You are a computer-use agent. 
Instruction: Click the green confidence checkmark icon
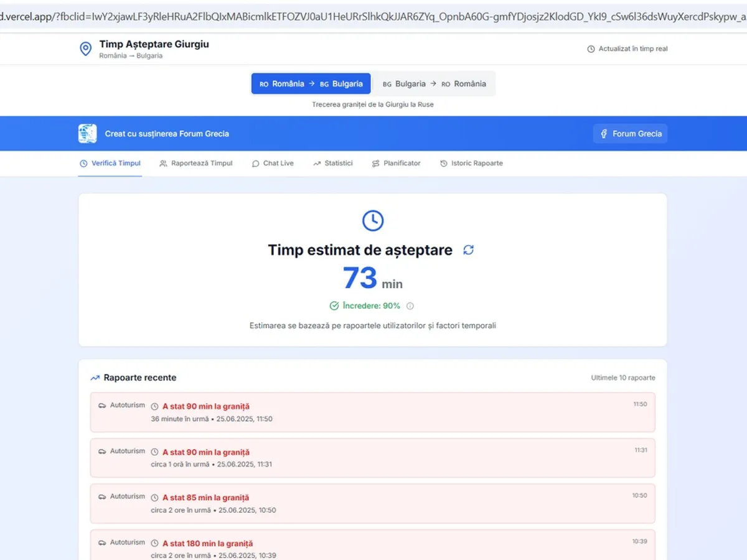click(334, 306)
